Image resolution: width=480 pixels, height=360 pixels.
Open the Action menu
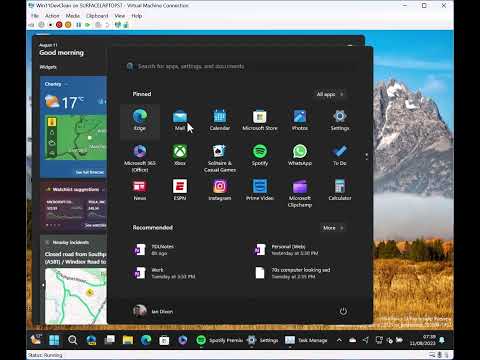point(52,16)
